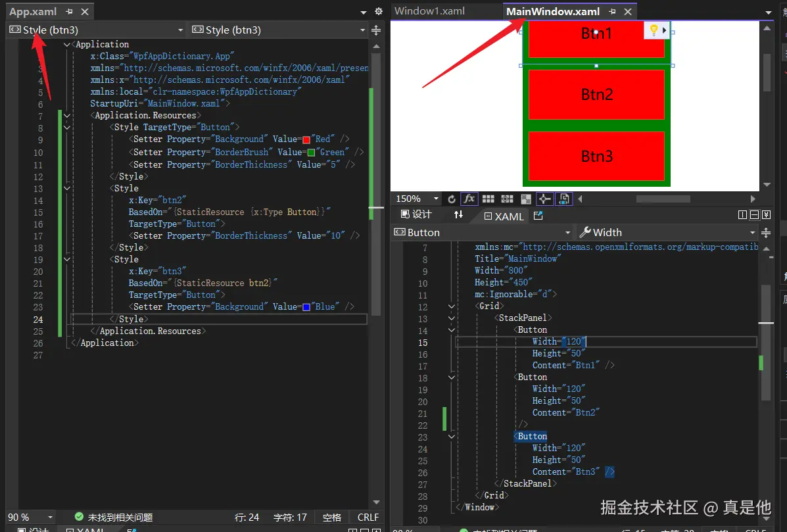Open the lightbulb quick actions on Btn1
Image resolution: width=787 pixels, height=532 pixels.
point(654,30)
